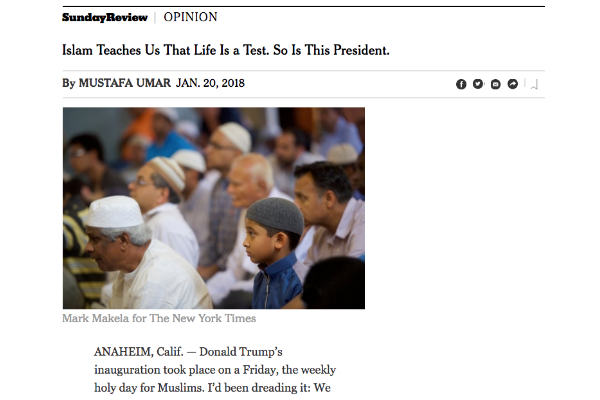Click 'The New York Times' in the caption
Screen dimensions: 600x400
click(202, 318)
